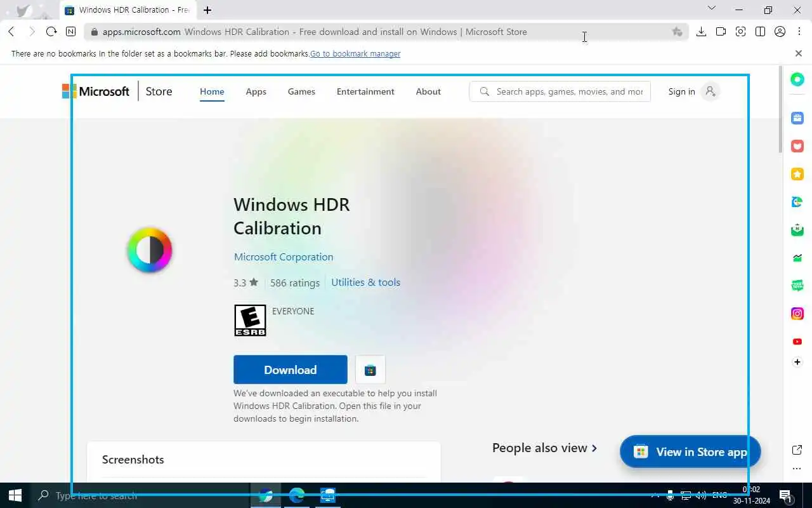Open the blue calendar sidebar icon
812x508 pixels.
797,118
